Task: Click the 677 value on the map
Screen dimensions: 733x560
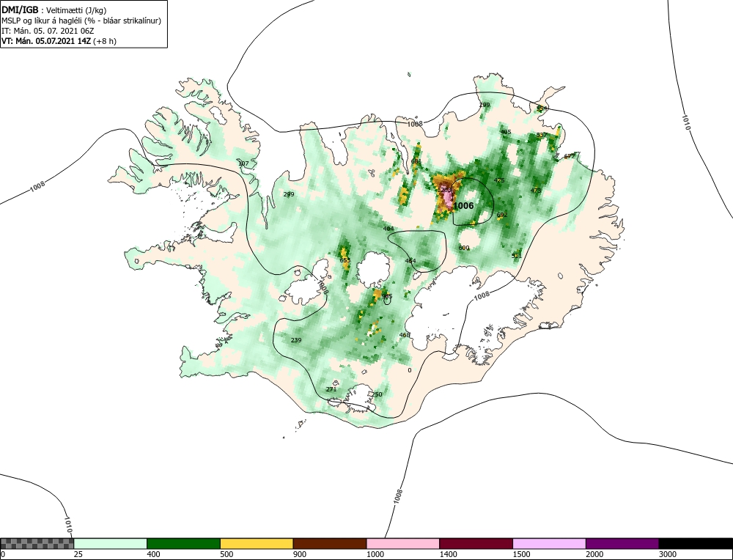Action: pos(570,156)
